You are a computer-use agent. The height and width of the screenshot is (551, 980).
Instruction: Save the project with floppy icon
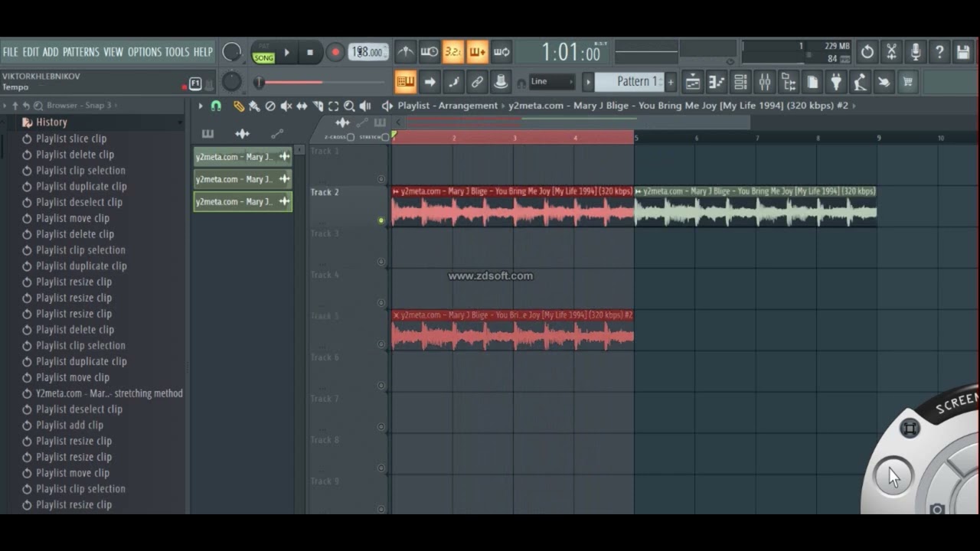coord(963,52)
